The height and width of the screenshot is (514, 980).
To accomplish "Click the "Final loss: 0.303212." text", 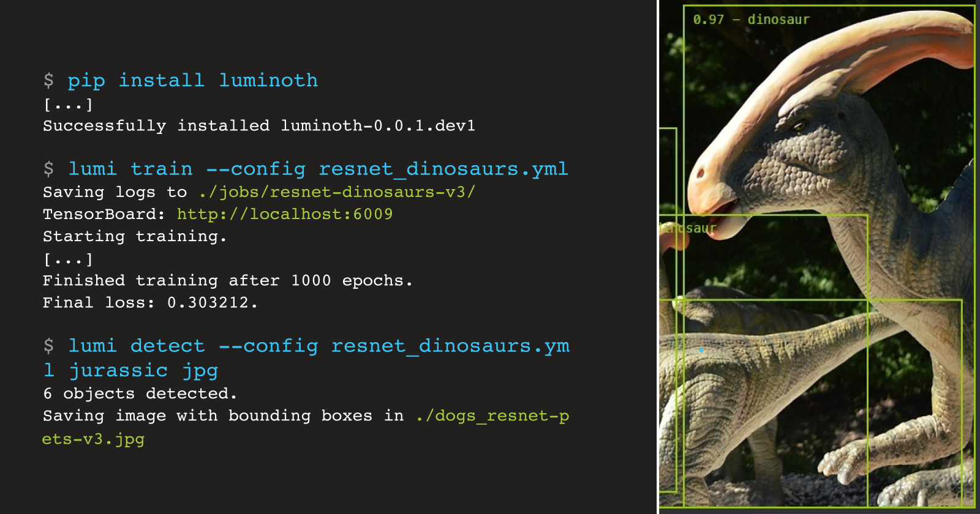I will pos(150,303).
